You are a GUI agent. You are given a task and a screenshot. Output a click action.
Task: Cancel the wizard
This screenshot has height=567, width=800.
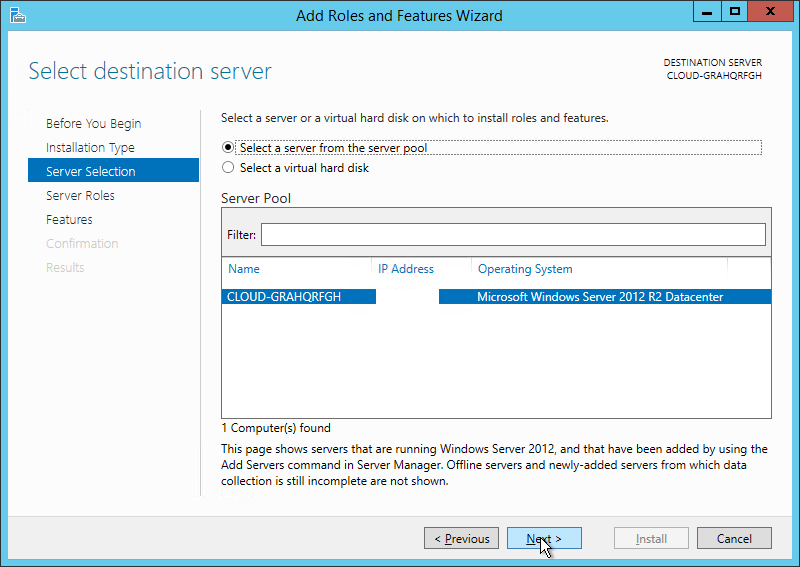[734, 538]
